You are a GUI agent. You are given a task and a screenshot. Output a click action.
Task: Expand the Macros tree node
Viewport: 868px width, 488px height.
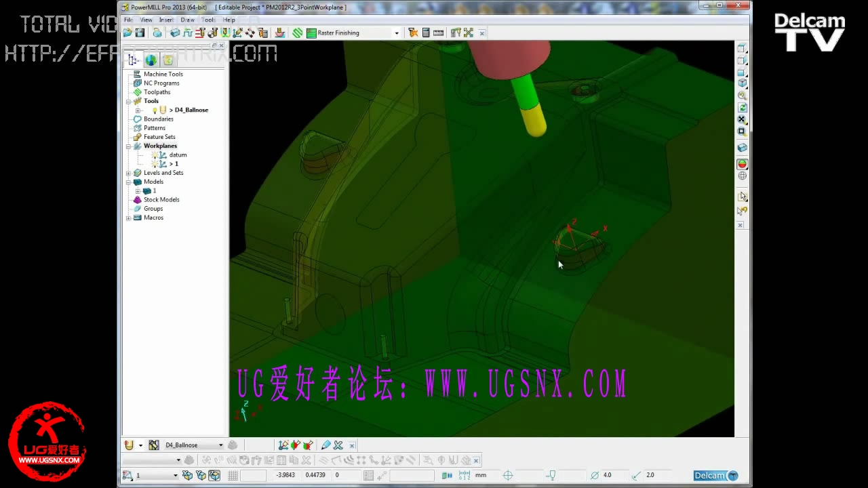[129, 218]
